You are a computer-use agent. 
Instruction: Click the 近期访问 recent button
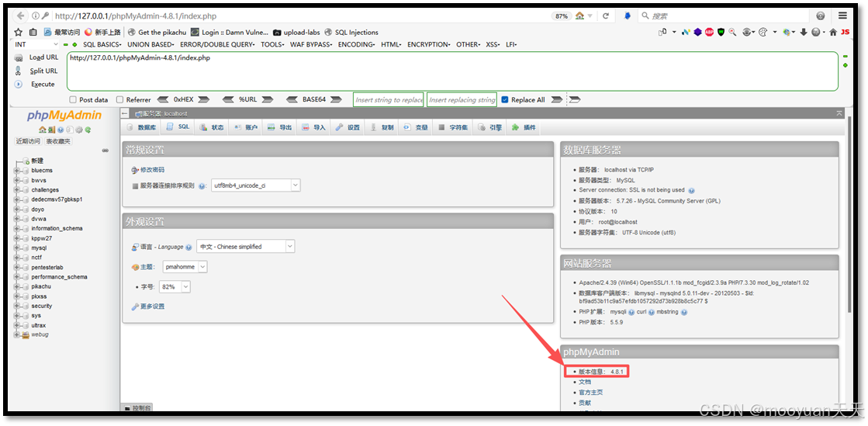click(28, 141)
